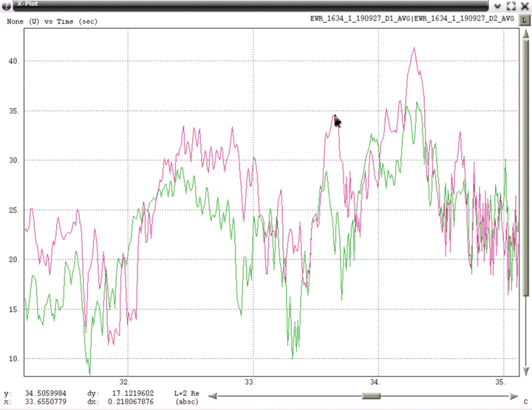
Task: Click the L=2 Re mode readout
Action: click(x=187, y=394)
